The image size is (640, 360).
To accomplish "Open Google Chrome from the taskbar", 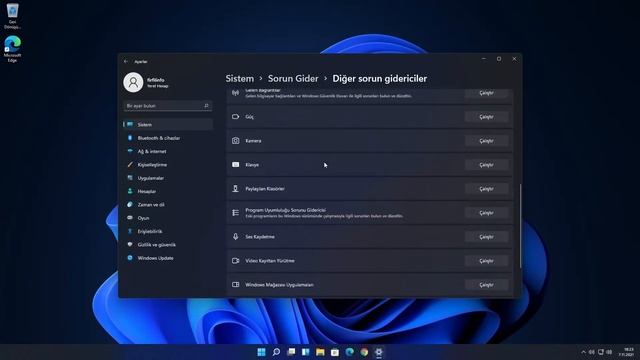I will click(364, 352).
